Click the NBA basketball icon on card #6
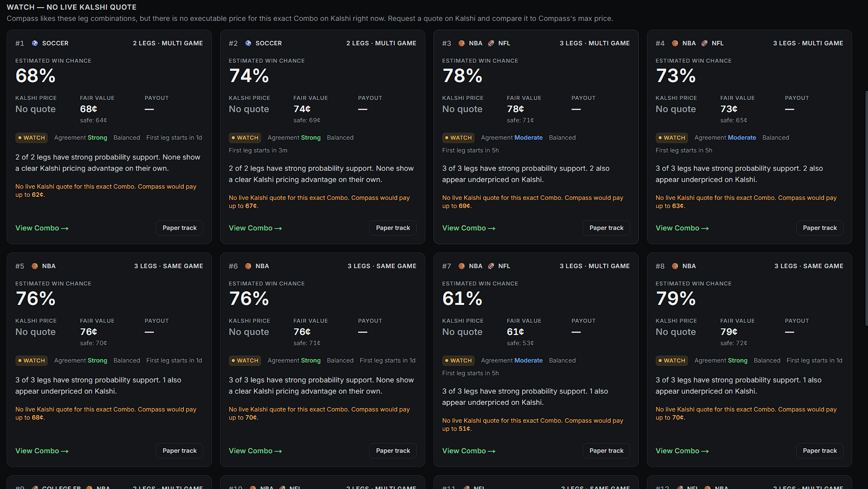The width and height of the screenshot is (868, 489). coord(248,266)
